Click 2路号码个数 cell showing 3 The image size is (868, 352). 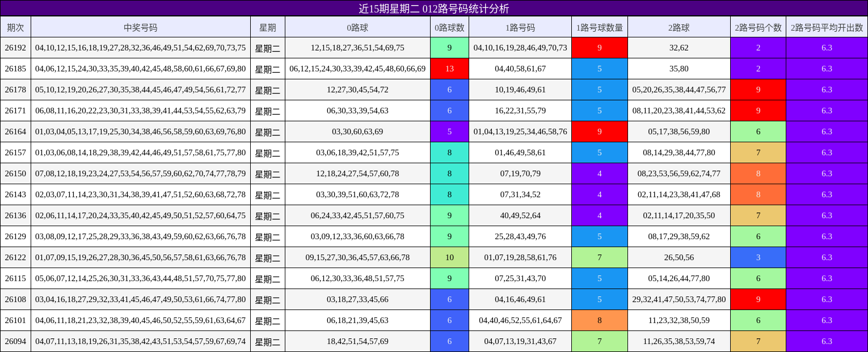[x=758, y=257]
